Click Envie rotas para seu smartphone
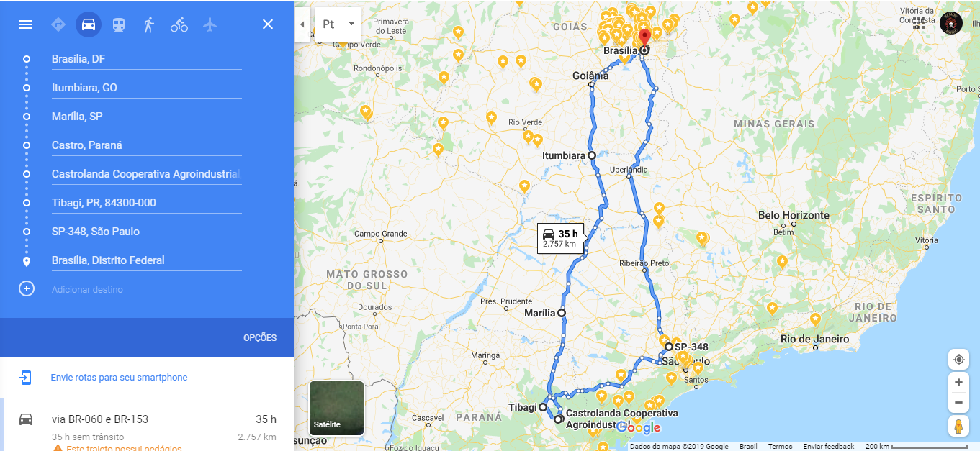 pyautogui.click(x=119, y=378)
